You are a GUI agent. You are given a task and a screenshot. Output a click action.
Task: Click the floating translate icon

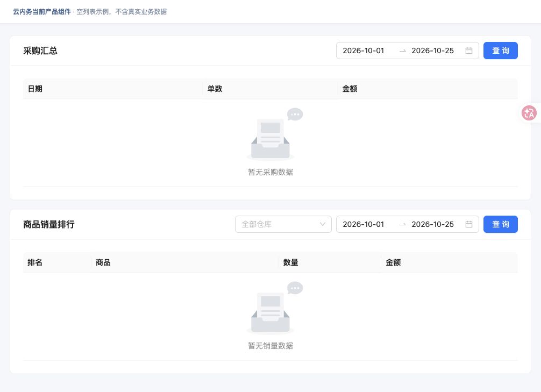529,113
